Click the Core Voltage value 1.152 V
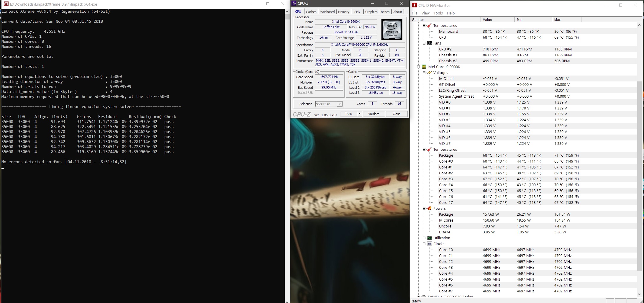 tap(366, 38)
